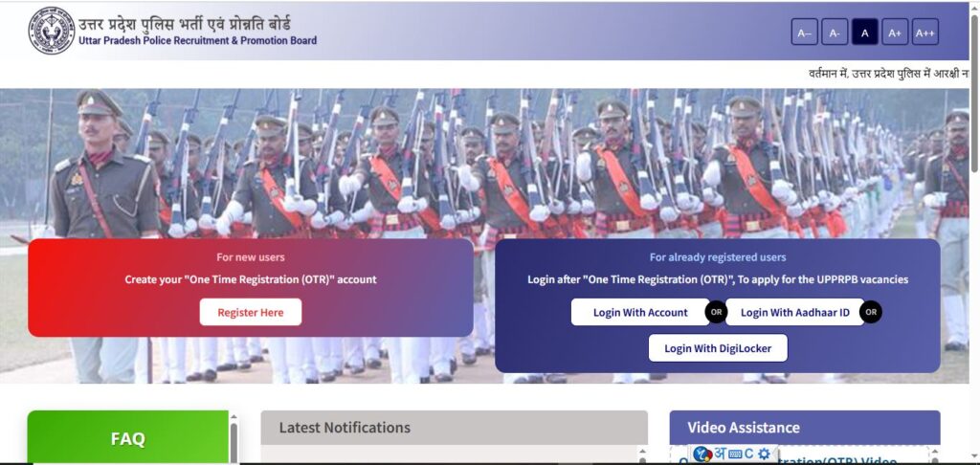980x465 pixels.
Task: Select the A+ increase font size button
Action: click(x=895, y=33)
